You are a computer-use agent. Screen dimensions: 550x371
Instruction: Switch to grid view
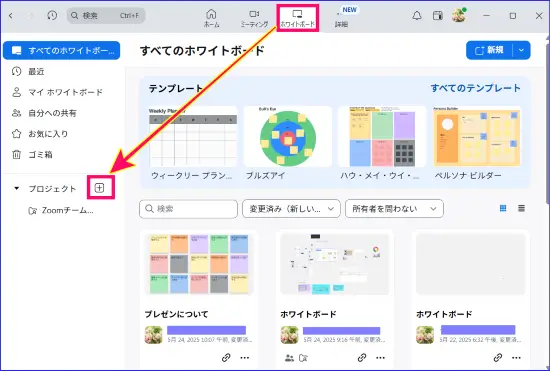point(503,209)
